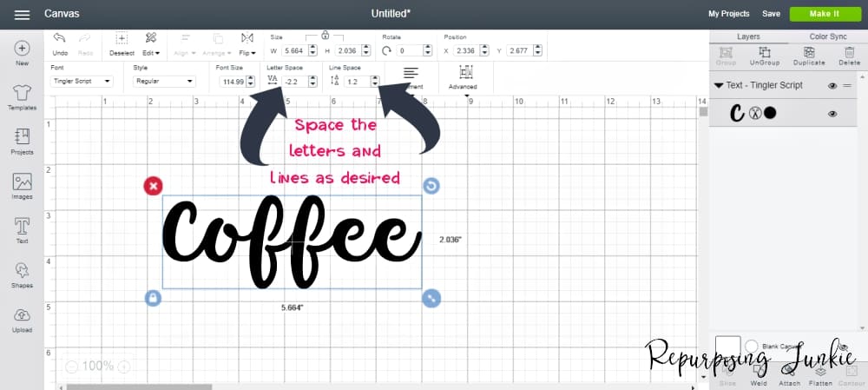Screen dimensions: 868x390
Task: Click the red delete handle on Coffee text
Action: [x=153, y=185]
